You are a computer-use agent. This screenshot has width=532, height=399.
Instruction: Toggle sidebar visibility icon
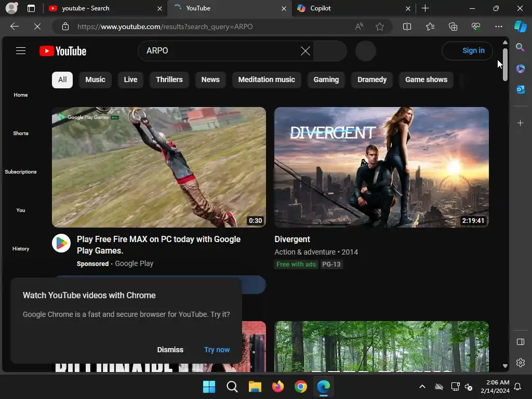click(x=520, y=342)
